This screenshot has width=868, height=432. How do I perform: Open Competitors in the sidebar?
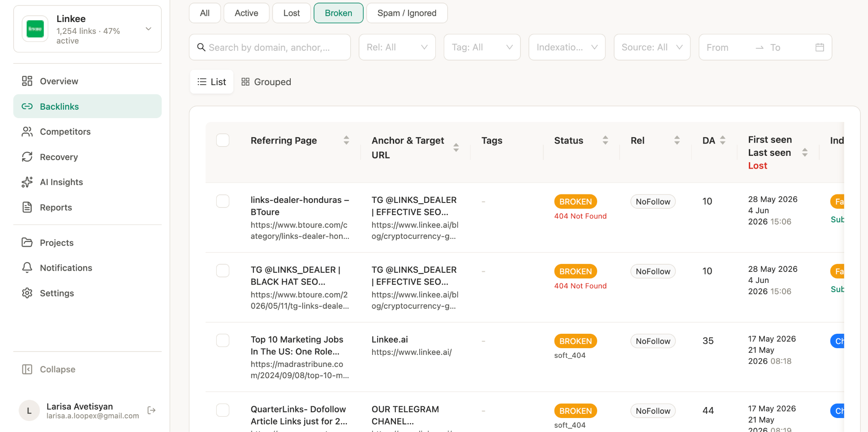pos(87,132)
